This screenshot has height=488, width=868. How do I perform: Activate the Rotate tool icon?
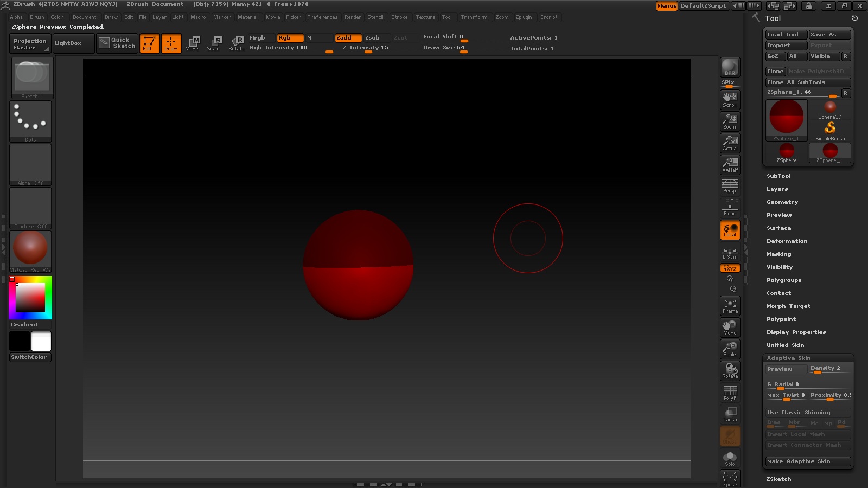pyautogui.click(x=236, y=43)
